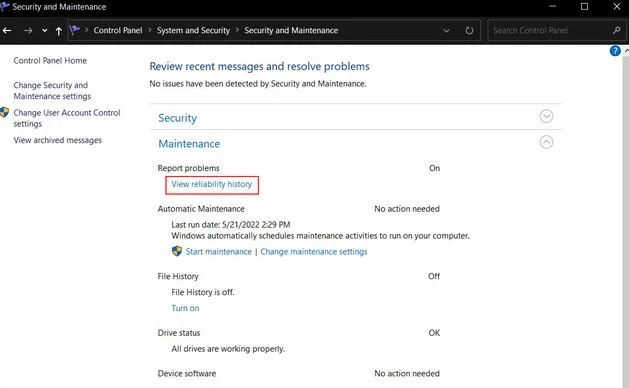Go back using the back arrow

[x=7, y=30]
